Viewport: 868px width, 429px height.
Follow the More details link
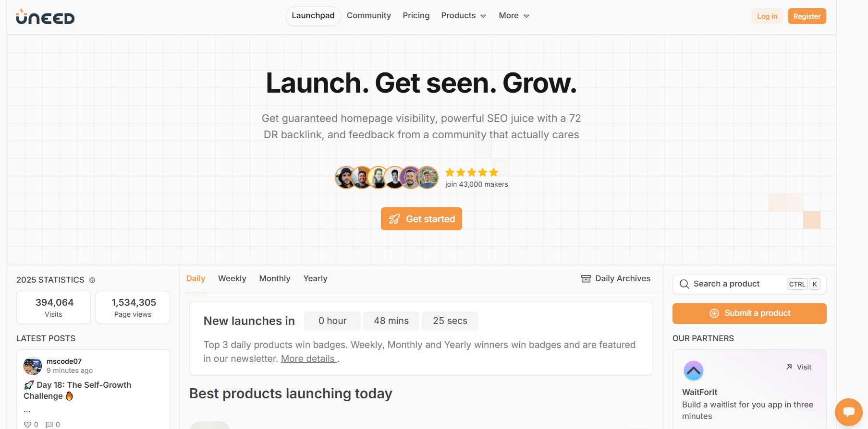(308, 359)
